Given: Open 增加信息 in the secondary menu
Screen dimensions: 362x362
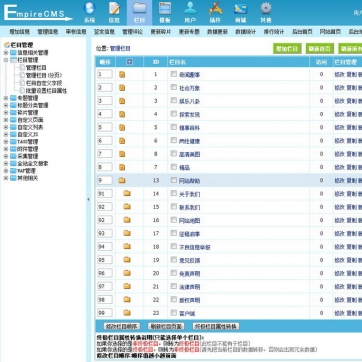Looking at the screenshot, I should [19, 32].
